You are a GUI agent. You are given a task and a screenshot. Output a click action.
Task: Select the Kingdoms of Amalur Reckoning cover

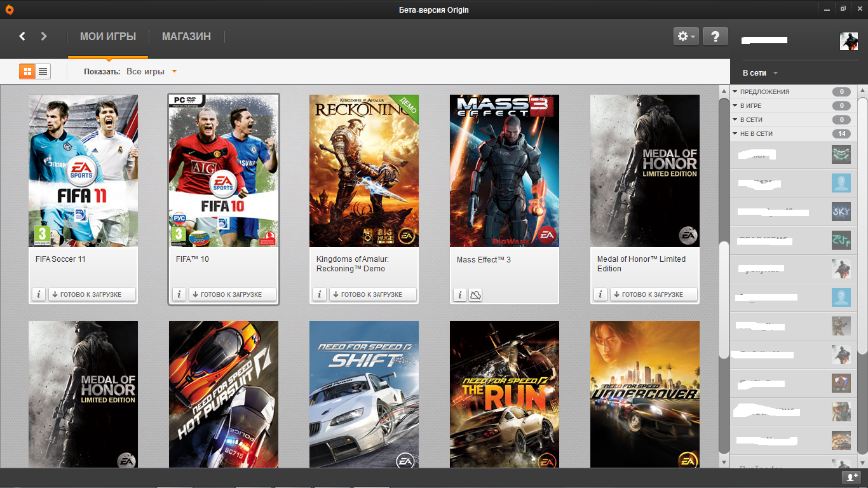pyautogui.click(x=364, y=171)
